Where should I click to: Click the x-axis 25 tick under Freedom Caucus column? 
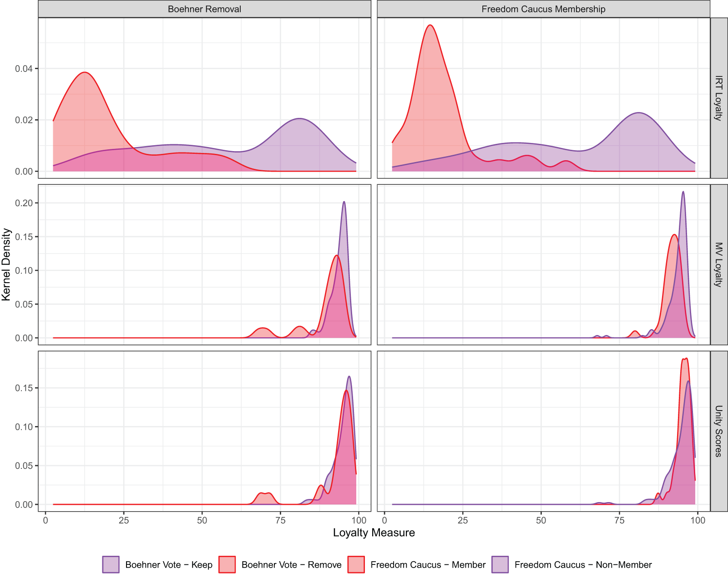coord(463,520)
